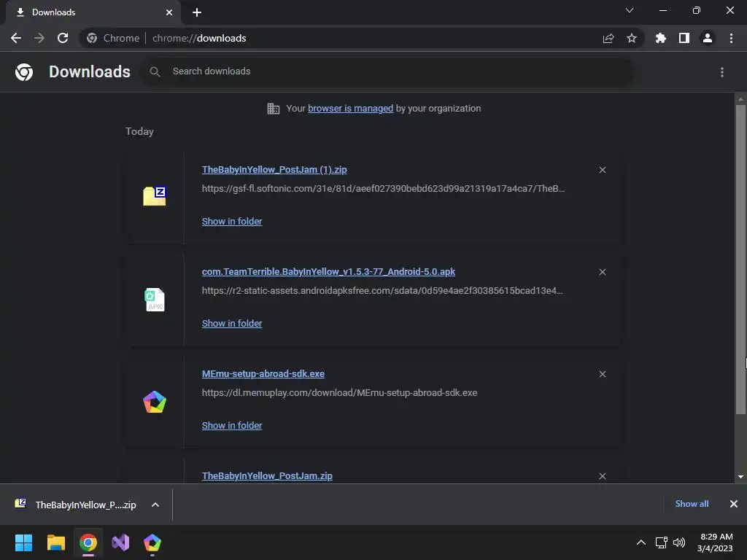Viewport: 747px width, 560px height.
Task: Open the volume speaker tray icon
Action: pyautogui.click(x=679, y=542)
